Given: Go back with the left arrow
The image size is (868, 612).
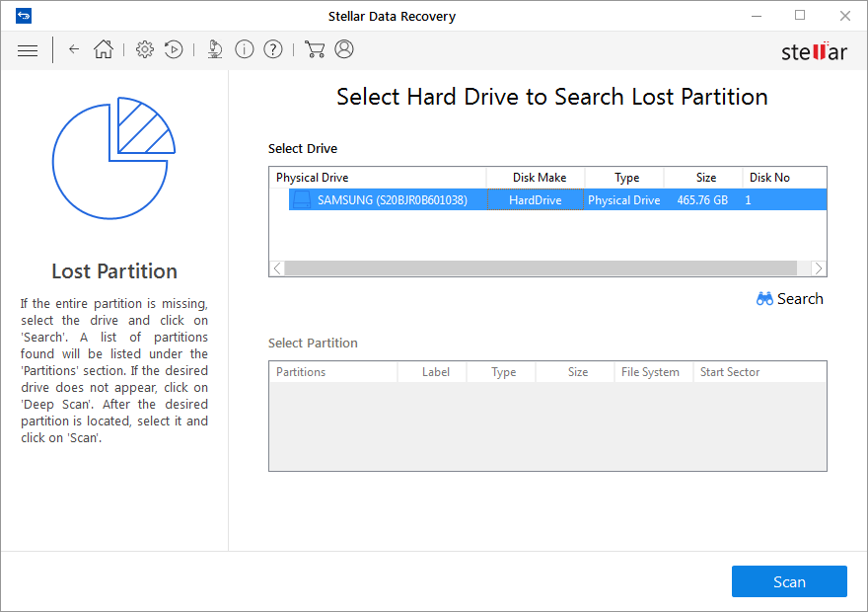Looking at the screenshot, I should pyautogui.click(x=74, y=49).
